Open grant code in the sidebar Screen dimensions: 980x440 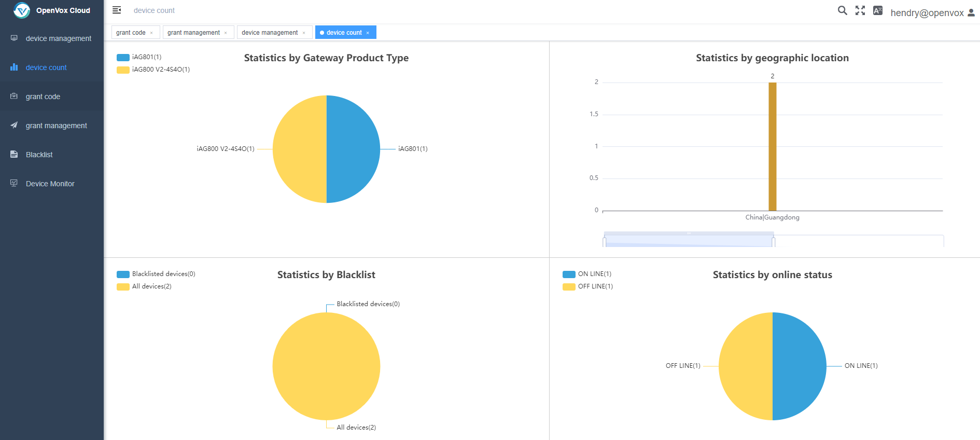[52, 97]
